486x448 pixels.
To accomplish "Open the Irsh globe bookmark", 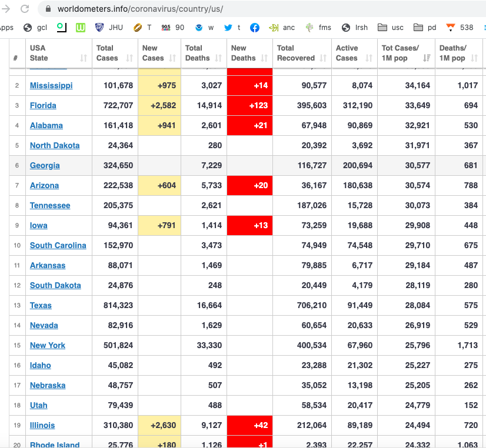I will (346, 28).
